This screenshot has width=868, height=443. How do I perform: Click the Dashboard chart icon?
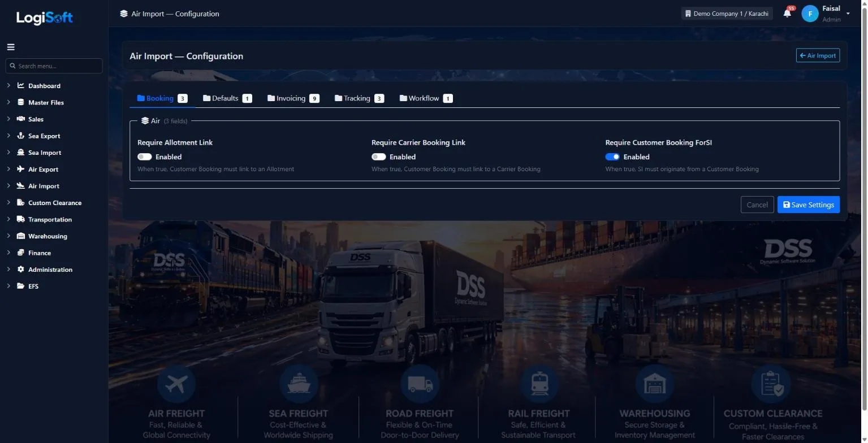click(x=21, y=86)
